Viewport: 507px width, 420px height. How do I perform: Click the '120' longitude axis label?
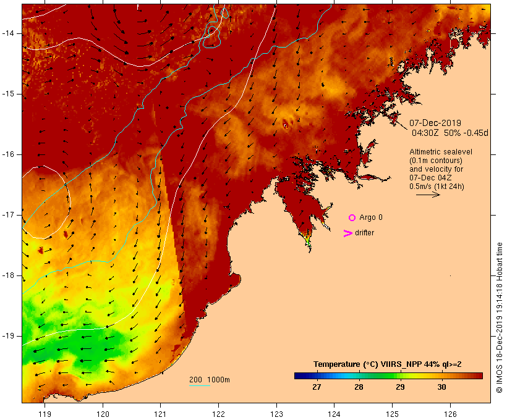tap(103, 414)
